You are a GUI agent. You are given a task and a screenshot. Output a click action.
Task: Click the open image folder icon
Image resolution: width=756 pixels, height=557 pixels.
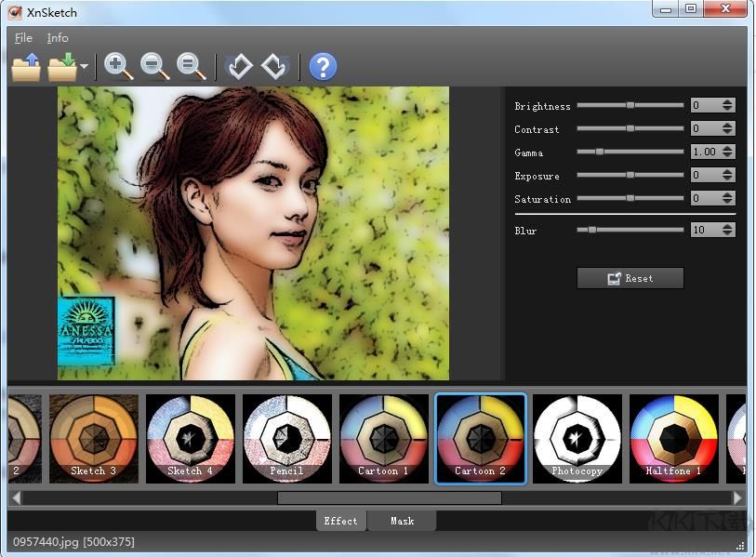26,67
